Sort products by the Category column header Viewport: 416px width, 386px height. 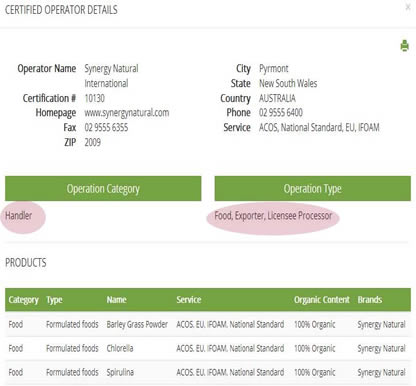click(24, 300)
